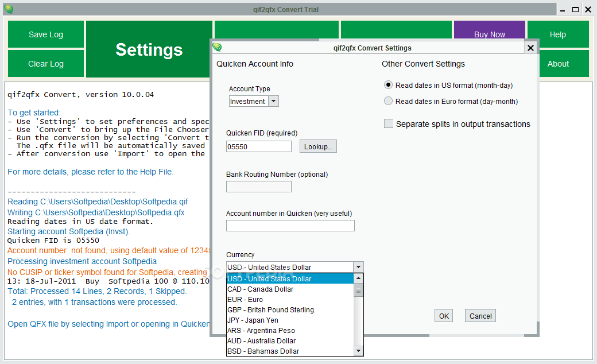Open the Help button

(558, 34)
